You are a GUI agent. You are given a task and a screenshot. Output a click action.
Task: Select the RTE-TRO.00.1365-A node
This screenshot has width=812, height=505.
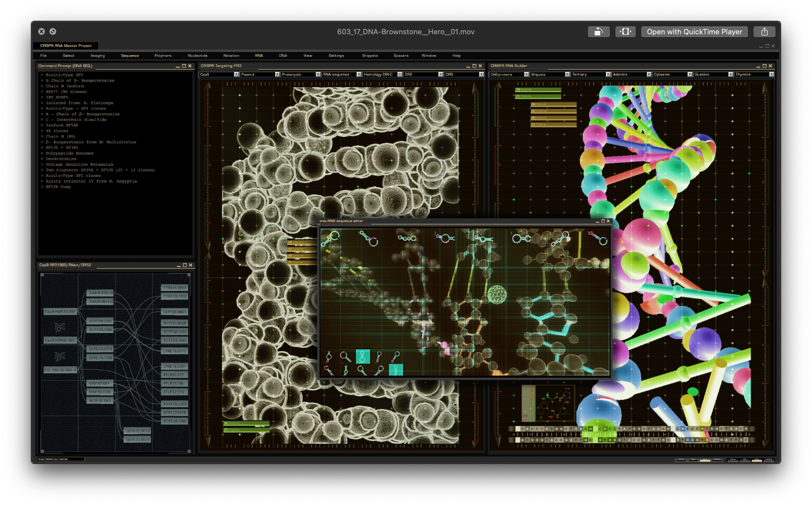tap(60, 370)
